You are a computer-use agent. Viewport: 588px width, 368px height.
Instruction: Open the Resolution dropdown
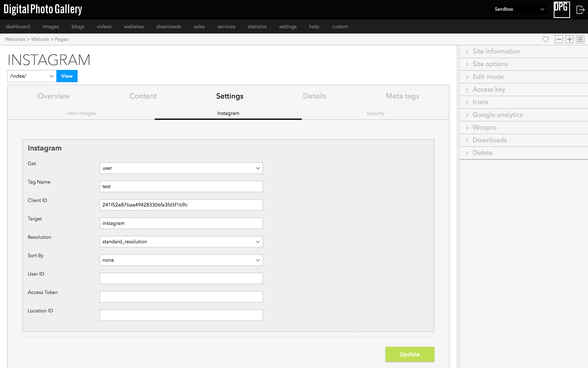click(x=181, y=241)
